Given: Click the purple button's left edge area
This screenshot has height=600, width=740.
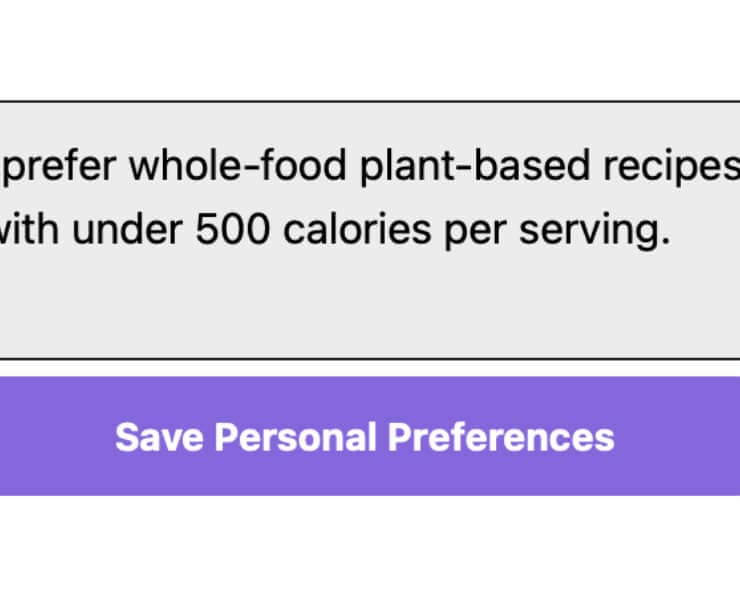Looking at the screenshot, I should 30,437.
